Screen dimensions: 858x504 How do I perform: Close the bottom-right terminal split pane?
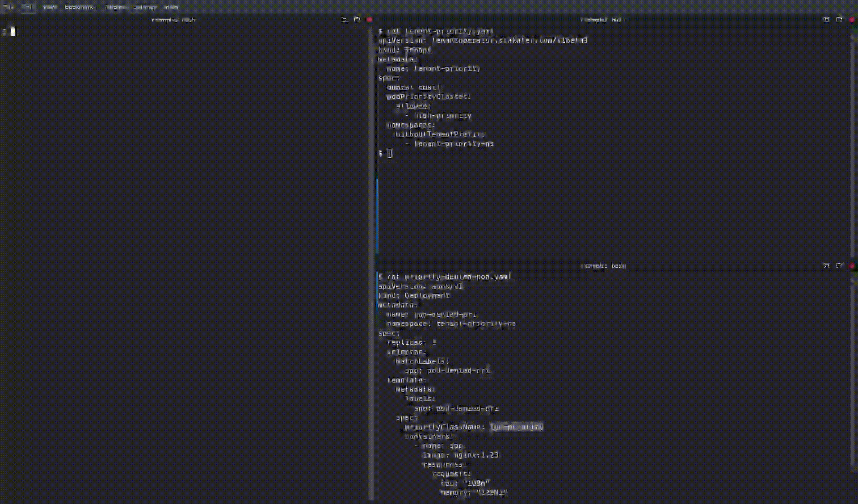[x=852, y=266]
